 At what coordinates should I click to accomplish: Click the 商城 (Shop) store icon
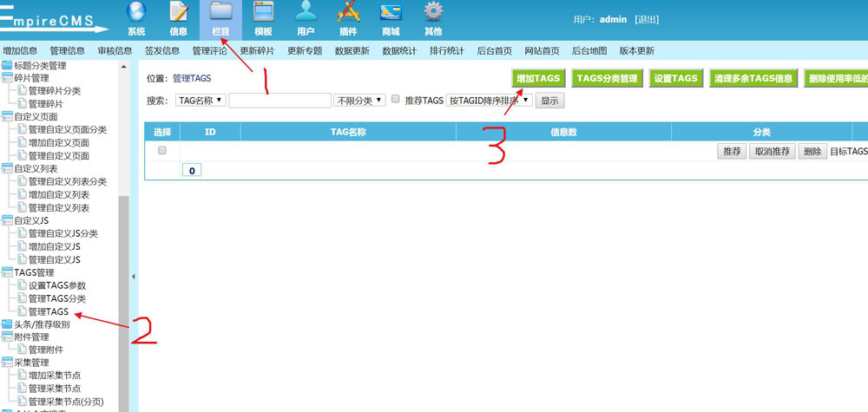point(391,14)
